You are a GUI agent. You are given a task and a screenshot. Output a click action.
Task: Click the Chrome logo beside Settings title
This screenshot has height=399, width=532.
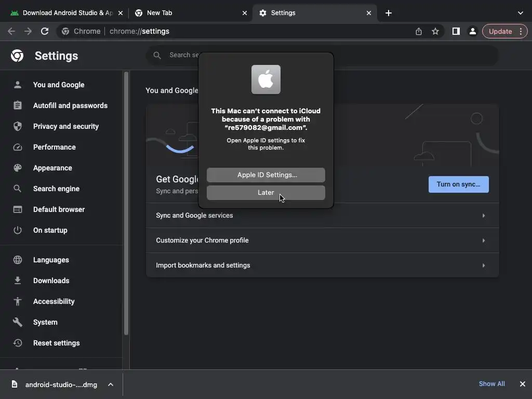[x=17, y=56]
